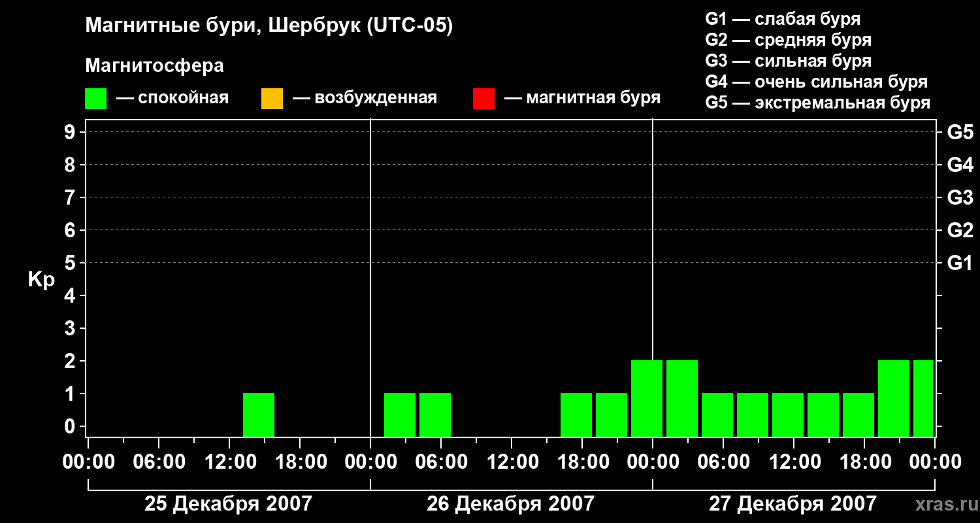Viewport: 980px width, 523px height.
Task: Click the '12:00' time label under 26 December
Action: click(x=512, y=462)
